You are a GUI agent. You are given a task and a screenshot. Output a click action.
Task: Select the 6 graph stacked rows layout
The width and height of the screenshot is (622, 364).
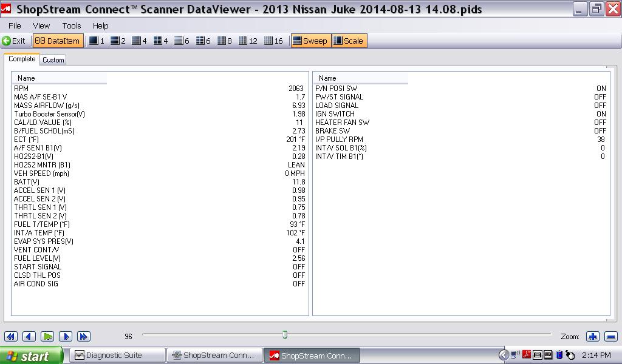tap(182, 41)
